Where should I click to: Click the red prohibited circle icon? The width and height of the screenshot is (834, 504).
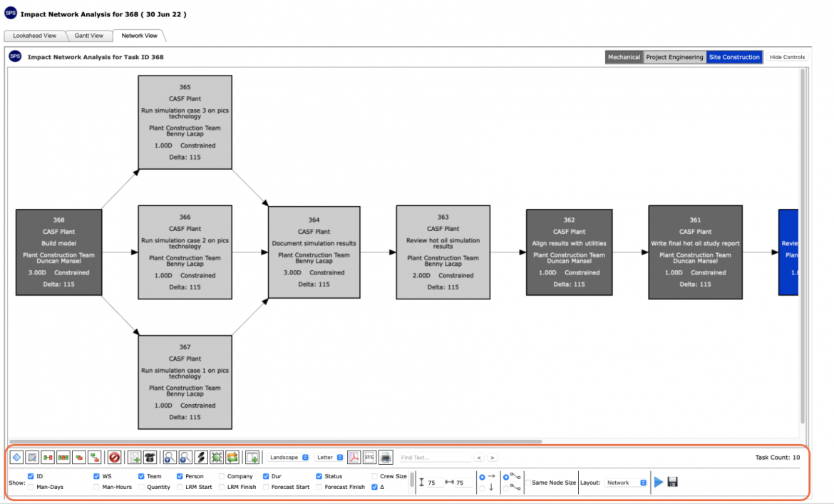coord(114,457)
